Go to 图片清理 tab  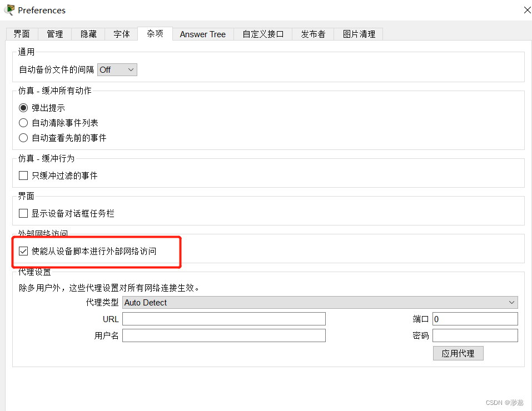pos(359,34)
